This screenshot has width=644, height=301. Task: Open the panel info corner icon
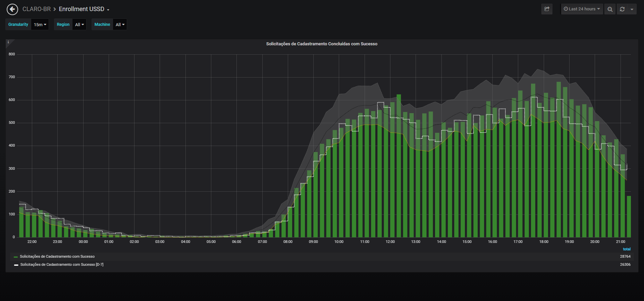8,42
